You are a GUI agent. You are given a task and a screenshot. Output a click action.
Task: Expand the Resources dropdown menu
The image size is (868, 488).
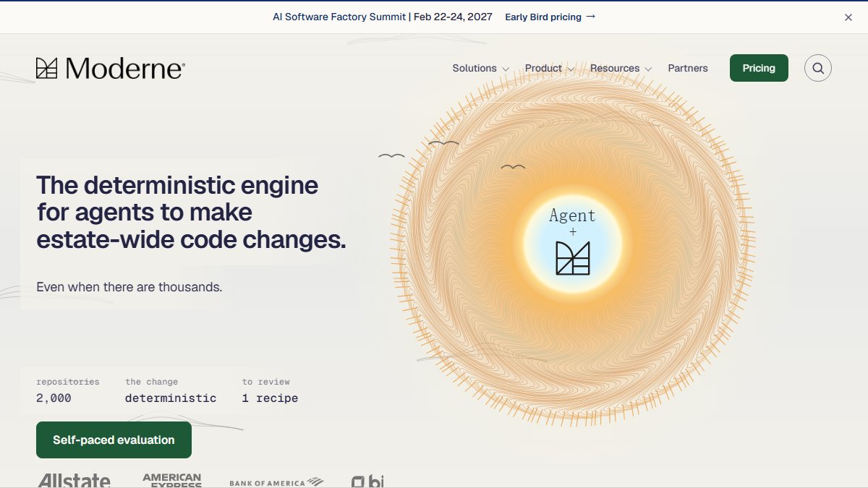621,68
